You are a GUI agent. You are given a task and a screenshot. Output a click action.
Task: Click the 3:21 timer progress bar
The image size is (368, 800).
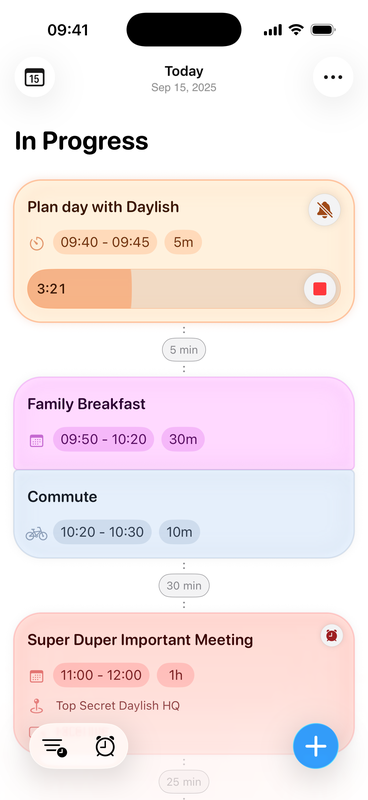[x=184, y=289]
